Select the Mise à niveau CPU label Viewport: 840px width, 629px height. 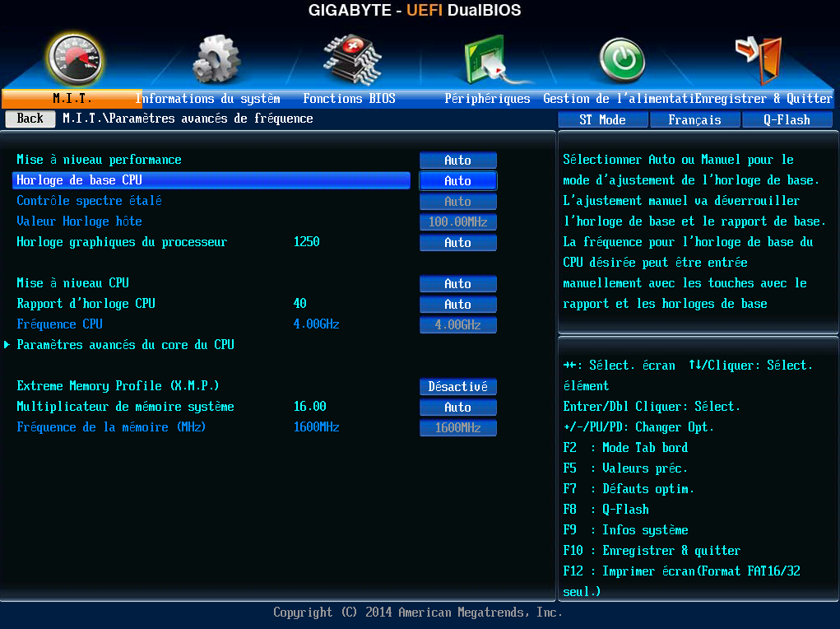pos(73,283)
